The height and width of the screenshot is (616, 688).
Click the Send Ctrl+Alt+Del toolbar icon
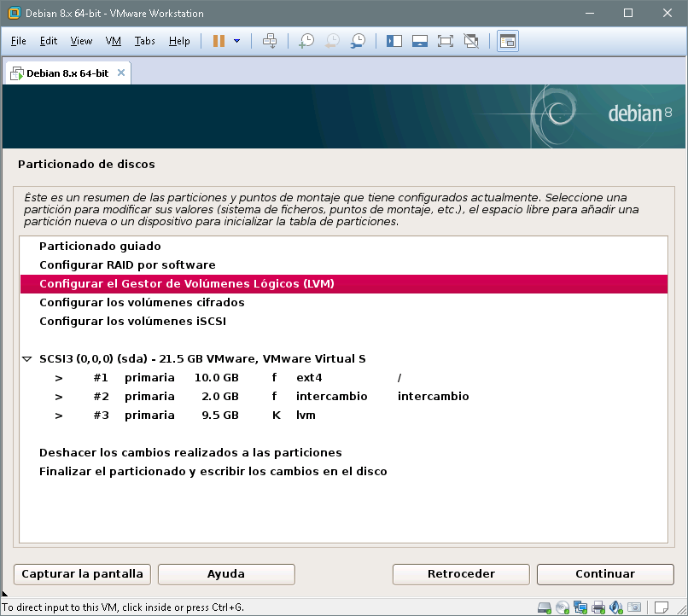click(270, 41)
